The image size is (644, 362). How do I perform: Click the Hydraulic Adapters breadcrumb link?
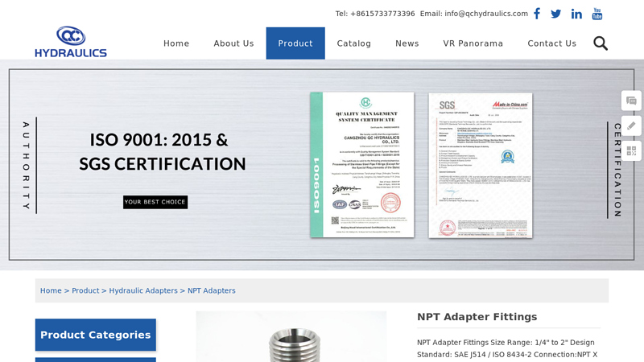click(x=143, y=290)
